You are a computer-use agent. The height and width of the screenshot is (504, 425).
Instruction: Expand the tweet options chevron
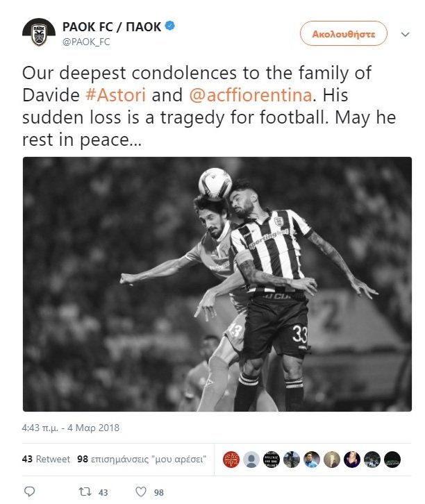pos(406,35)
